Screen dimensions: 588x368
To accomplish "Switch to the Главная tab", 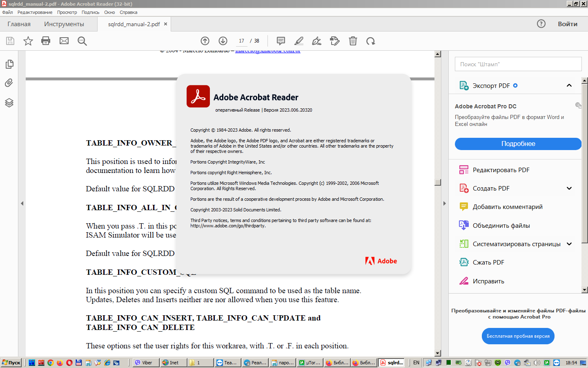I will (x=19, y=24).
